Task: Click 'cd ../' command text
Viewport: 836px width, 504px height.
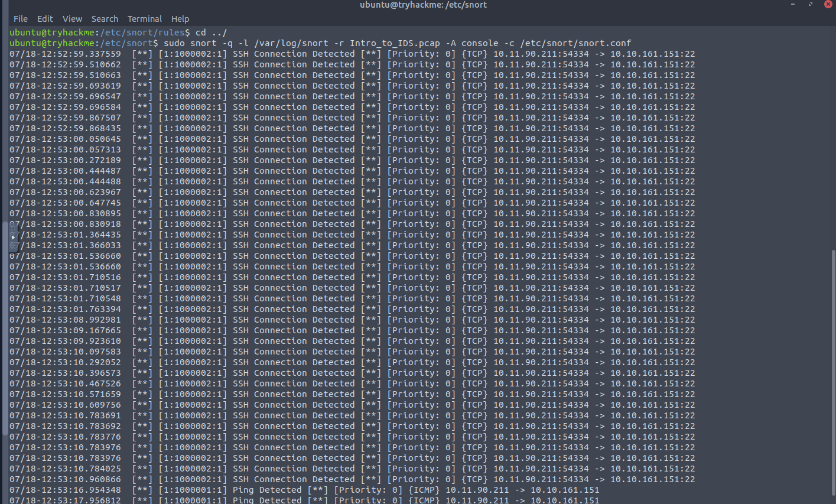Action: pyautogui.click(x=211, y=32)
